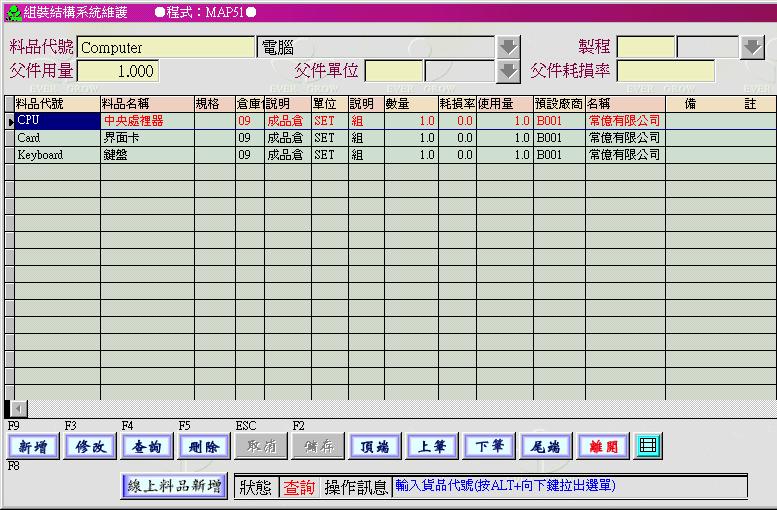Viewport: 777px width, 510px height.
Task: Click the 料品代號 input field
Action: 166,47
